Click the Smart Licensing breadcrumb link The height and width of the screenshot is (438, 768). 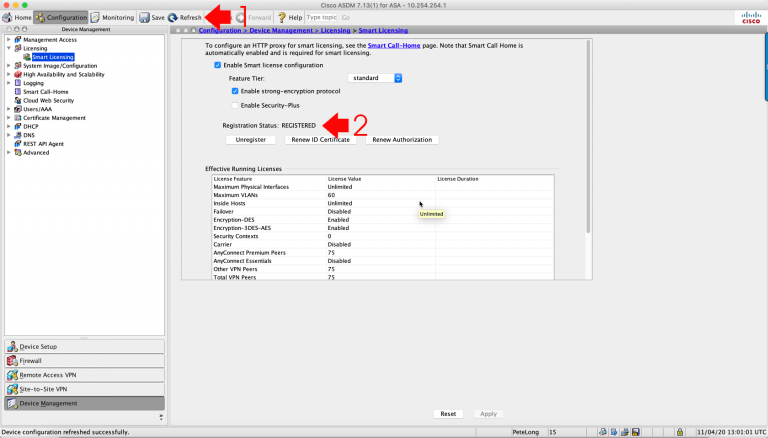pyautogui.click(x=383, y=30)
